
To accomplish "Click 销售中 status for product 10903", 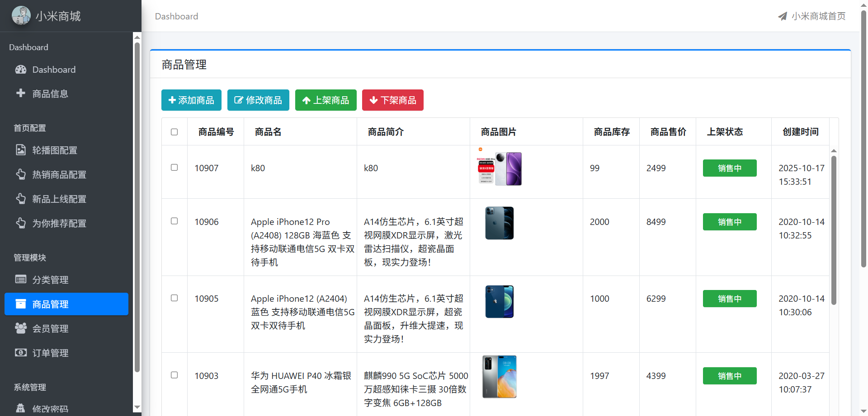I will [730, 376].
